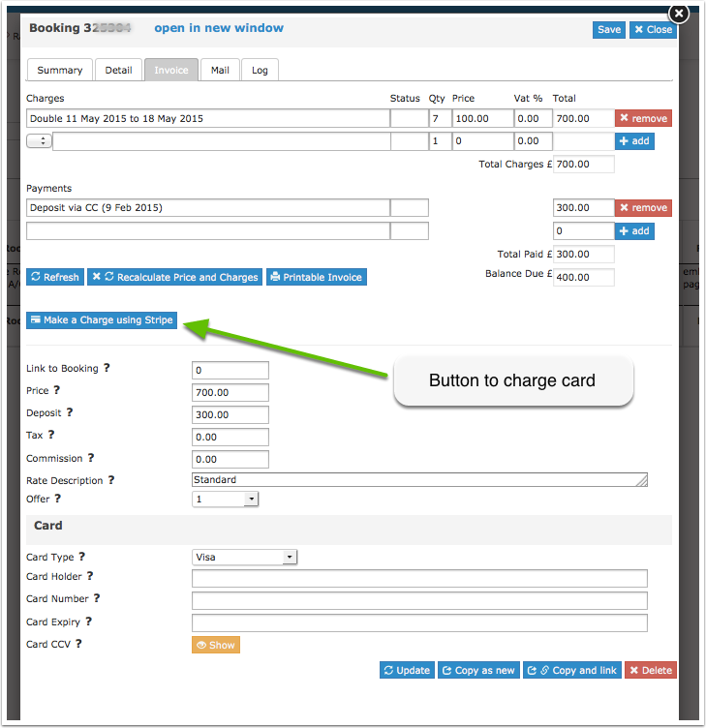Click the Rate Description resize handle

(x=642, y=481)
